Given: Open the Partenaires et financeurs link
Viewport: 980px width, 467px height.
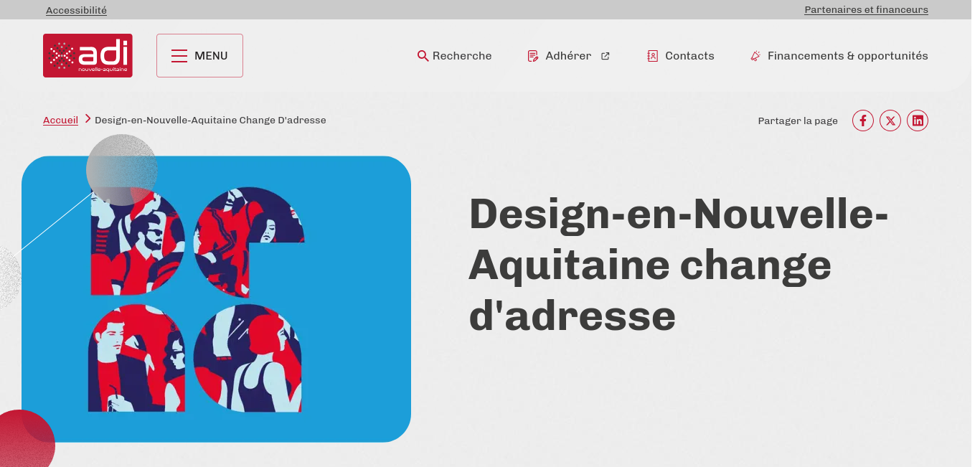Looking at the screenshot, I should [x=866, y=10].
